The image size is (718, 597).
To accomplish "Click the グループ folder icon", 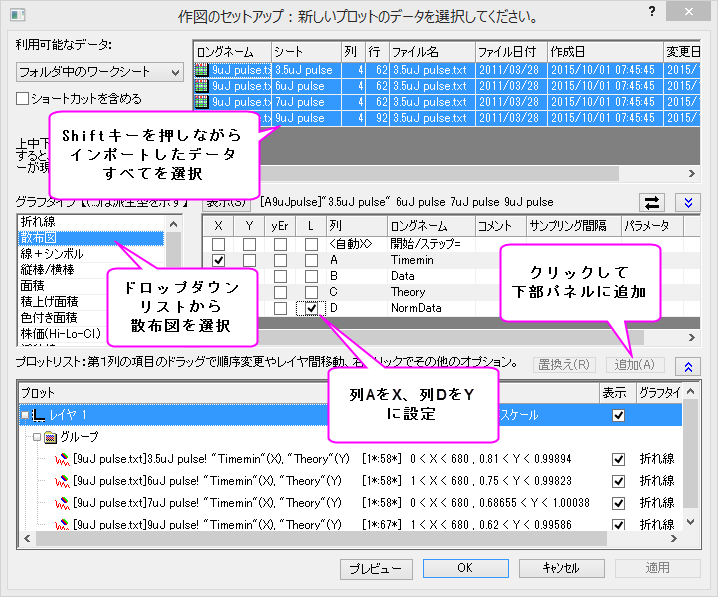I will tap(50, 438).
